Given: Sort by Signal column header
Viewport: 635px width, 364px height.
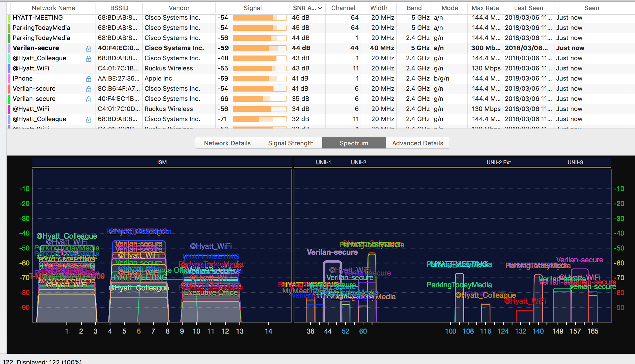Looking at the screenshot, I should click(253, 8).
